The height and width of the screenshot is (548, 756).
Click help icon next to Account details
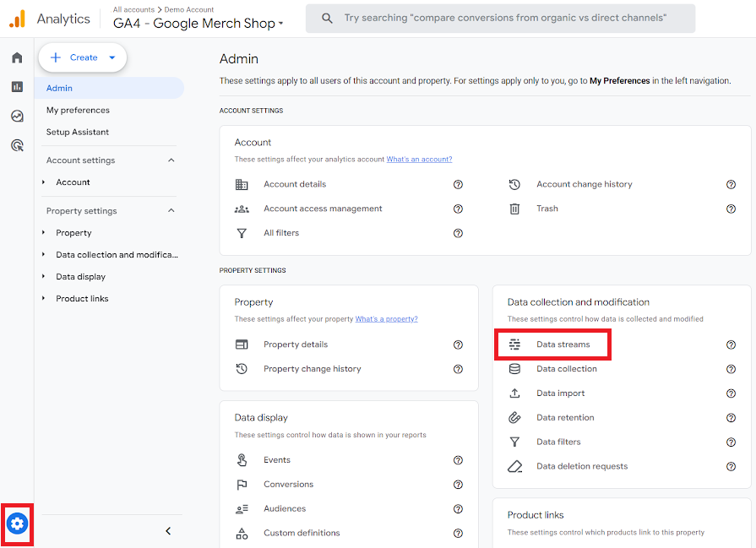458,185
